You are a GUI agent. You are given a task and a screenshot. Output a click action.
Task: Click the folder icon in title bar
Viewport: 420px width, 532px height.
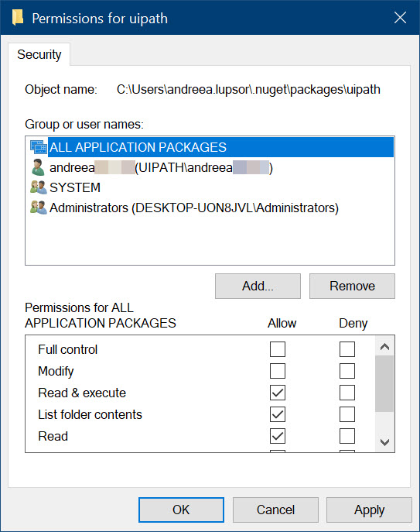18,18
